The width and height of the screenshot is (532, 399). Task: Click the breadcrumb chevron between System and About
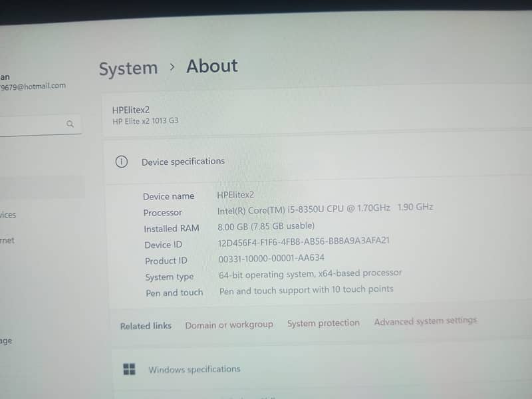pyautogui.click(x=172, y=67)
